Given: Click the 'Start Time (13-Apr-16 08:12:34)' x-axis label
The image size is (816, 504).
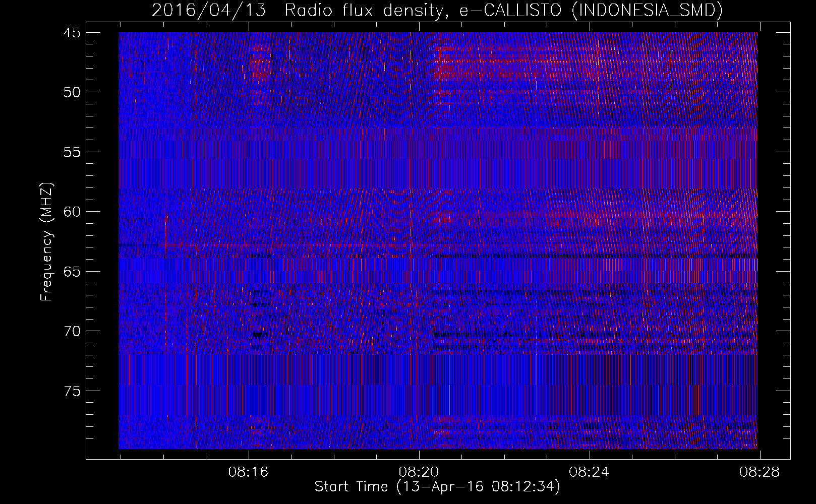Looking at the screenshot, I should pos(437,487).
